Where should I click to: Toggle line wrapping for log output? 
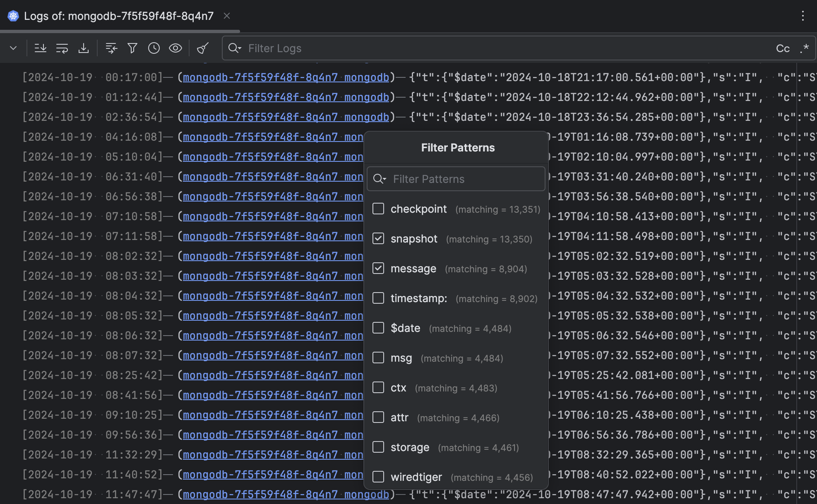pyautogui.click(x=62, y=48)
